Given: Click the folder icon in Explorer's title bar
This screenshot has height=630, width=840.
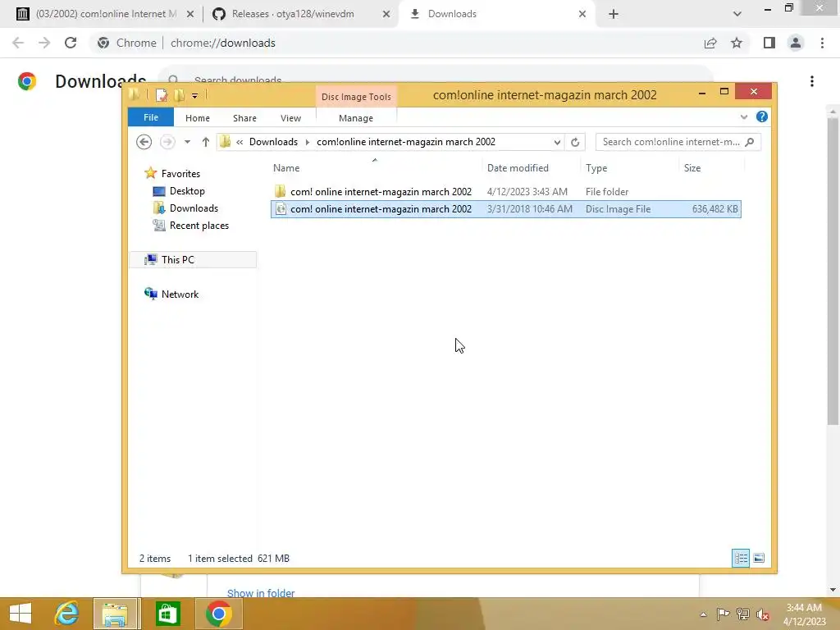Looking at the screenshot, I should [x=134, y=95].
